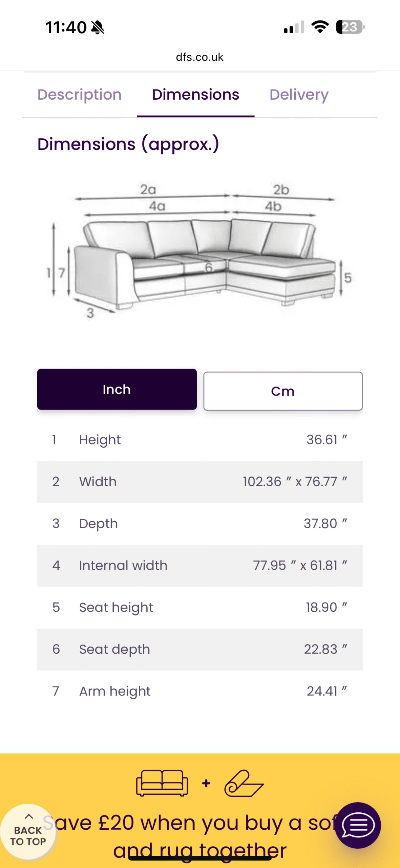The width and height of the screenshot is (400, 868).
Task: Tap the corner sofa dimensions diagram
Action: (200, 251)
